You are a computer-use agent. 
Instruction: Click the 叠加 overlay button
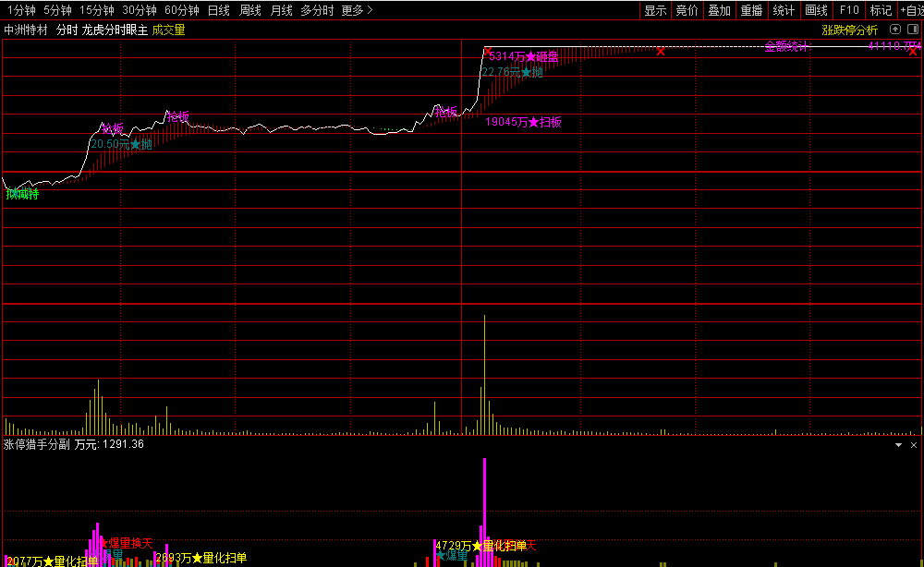click(x=720, y=10)
